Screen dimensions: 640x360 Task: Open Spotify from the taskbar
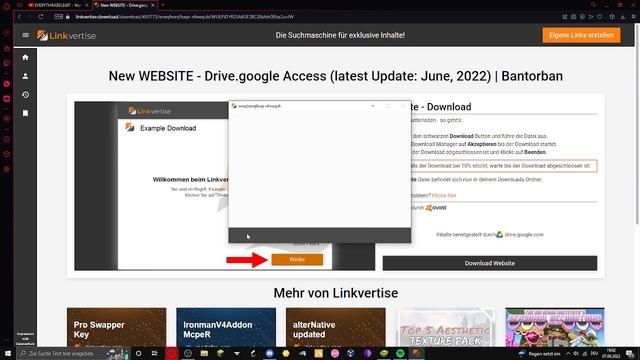[400, 353]
